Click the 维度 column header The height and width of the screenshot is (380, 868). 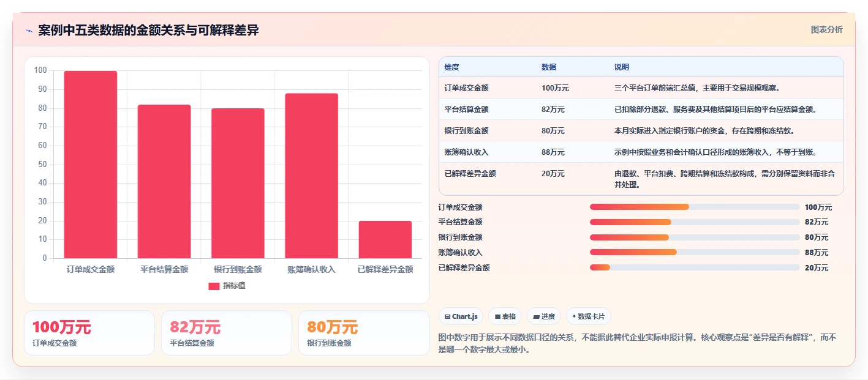pyautogui.click(x=452, y=67)
